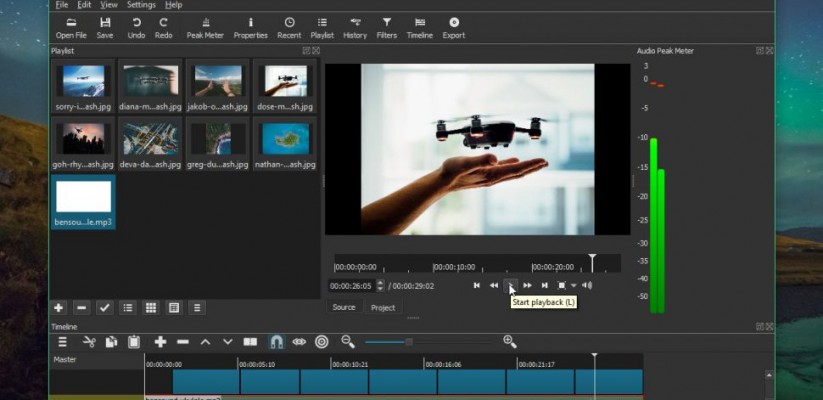Screen dimensions: 823x400
Task: Toggle the timeline snapping magnet
Action: coord(277,342)
